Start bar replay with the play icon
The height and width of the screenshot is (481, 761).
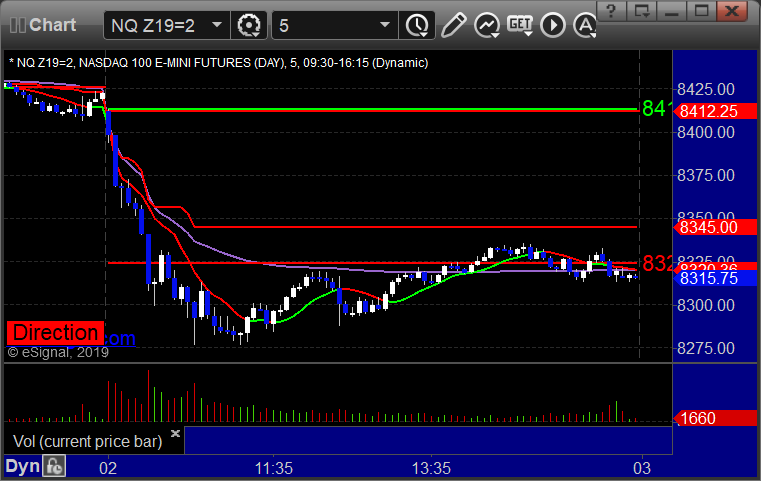553,25
